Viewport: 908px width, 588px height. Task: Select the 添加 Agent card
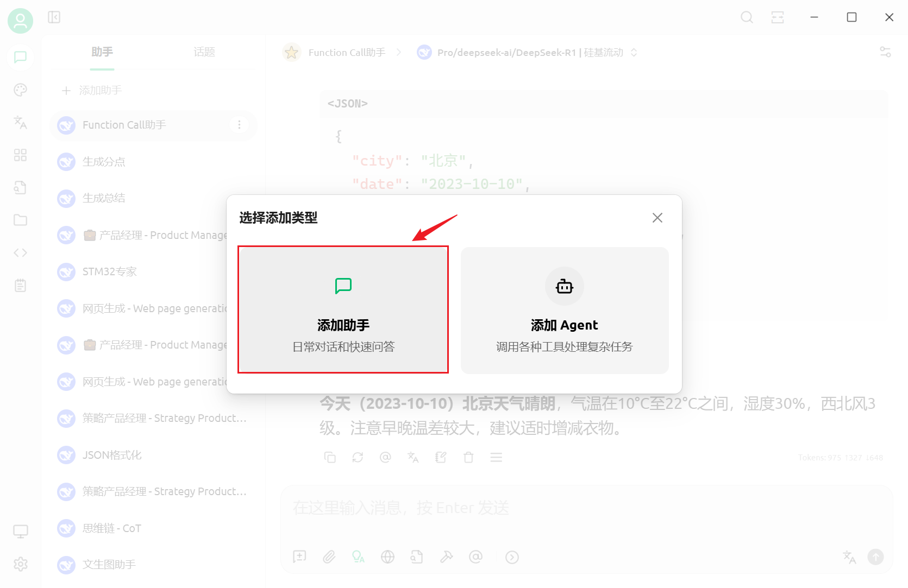(565, 310)
